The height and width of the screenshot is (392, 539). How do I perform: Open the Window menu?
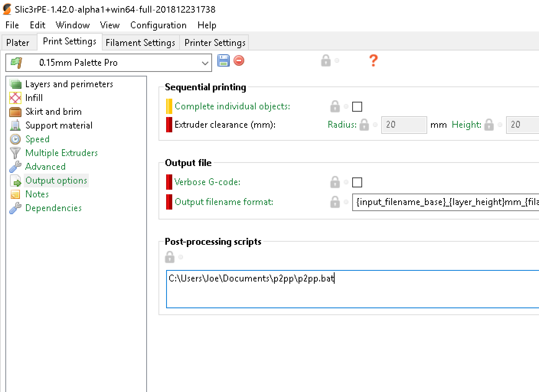click(73, 25)
